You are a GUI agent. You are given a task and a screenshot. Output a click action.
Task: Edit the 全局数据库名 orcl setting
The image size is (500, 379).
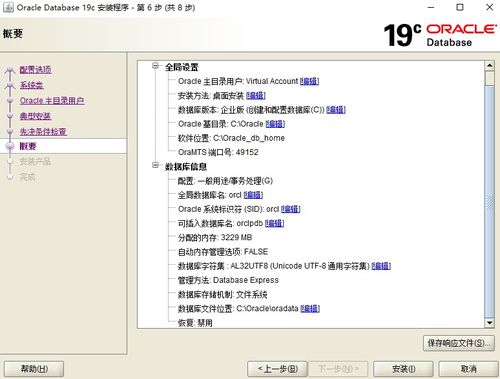click(x=253, y=195)
